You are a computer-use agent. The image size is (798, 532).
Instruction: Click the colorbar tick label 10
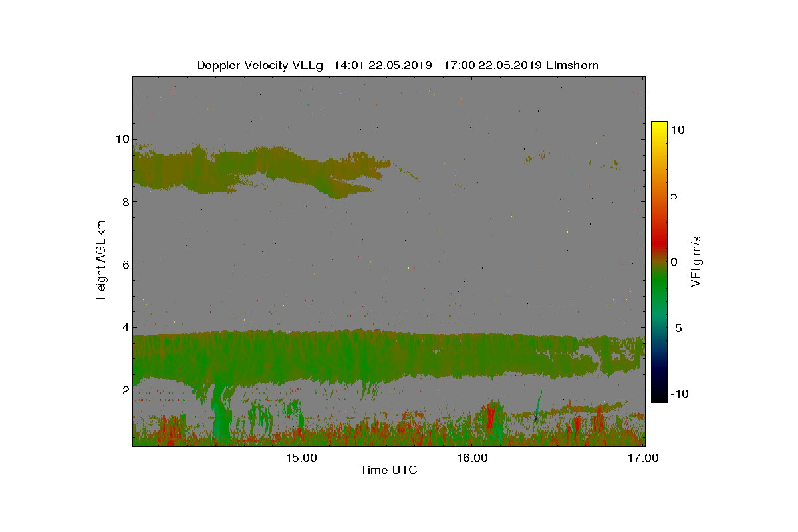point(678,130)
